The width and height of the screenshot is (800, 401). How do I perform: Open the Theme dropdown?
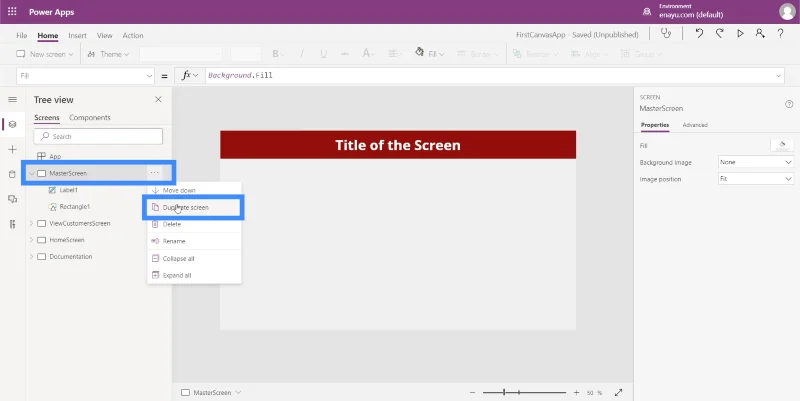109,54
